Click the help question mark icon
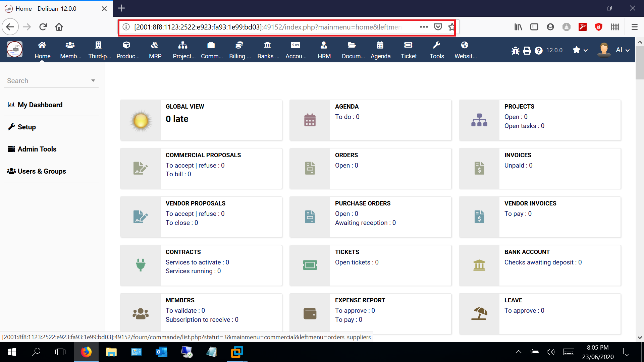Screen dimensions: 644x362 539,51
